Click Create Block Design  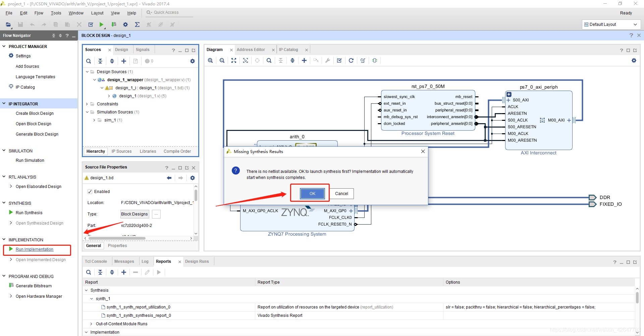35,113
